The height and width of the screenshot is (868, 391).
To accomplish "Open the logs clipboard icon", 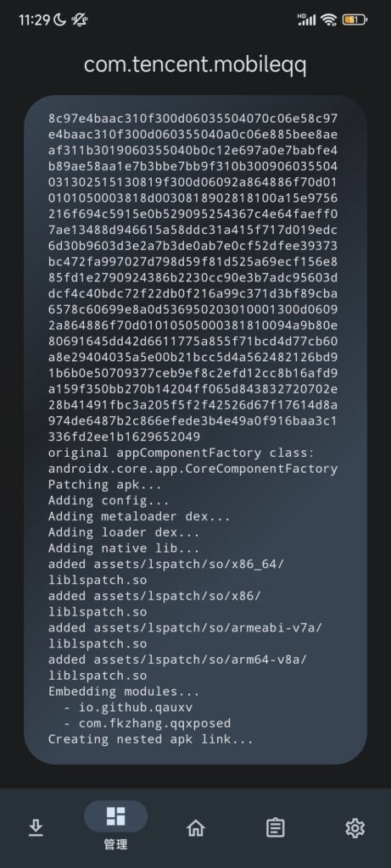I will pyautogui.click(x=276, y=827).
